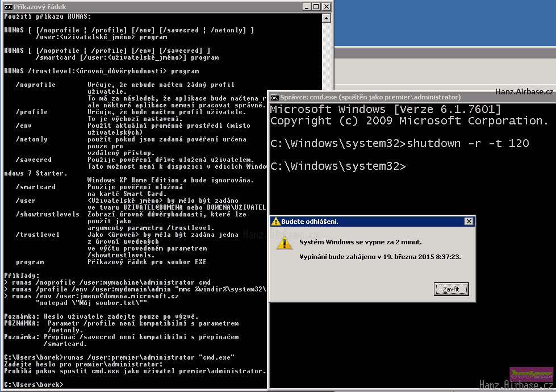Select the 'Vypínání bude zahájeno v 19. března 2015' line
This screenshot has width=556, height=392.
tap(380, 256)
